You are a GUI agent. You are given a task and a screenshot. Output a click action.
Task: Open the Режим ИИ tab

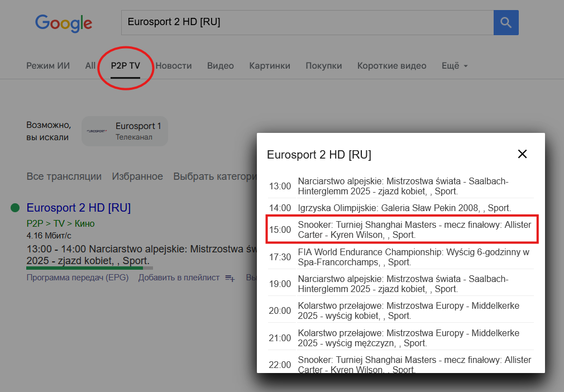point(48,66)
